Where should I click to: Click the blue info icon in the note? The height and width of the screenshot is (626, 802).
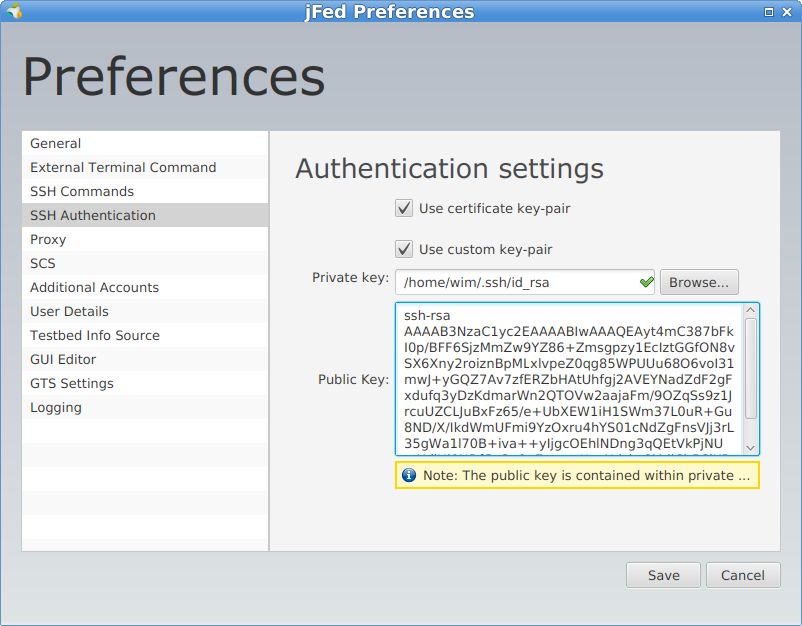[x=409, y=475]
